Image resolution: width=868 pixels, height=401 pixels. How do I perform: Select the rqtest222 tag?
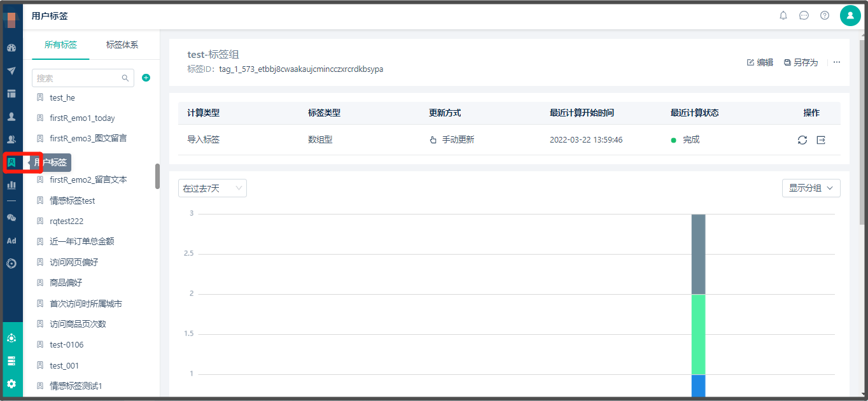click(x=66, y=221)
